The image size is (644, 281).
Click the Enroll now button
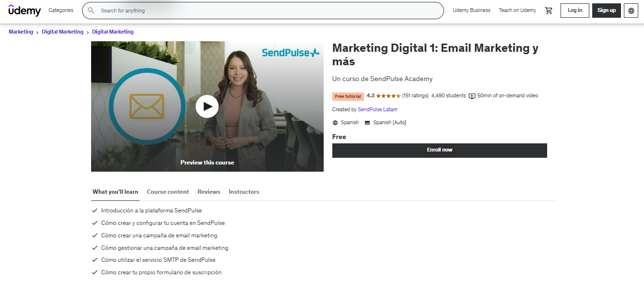pos(440,150)
